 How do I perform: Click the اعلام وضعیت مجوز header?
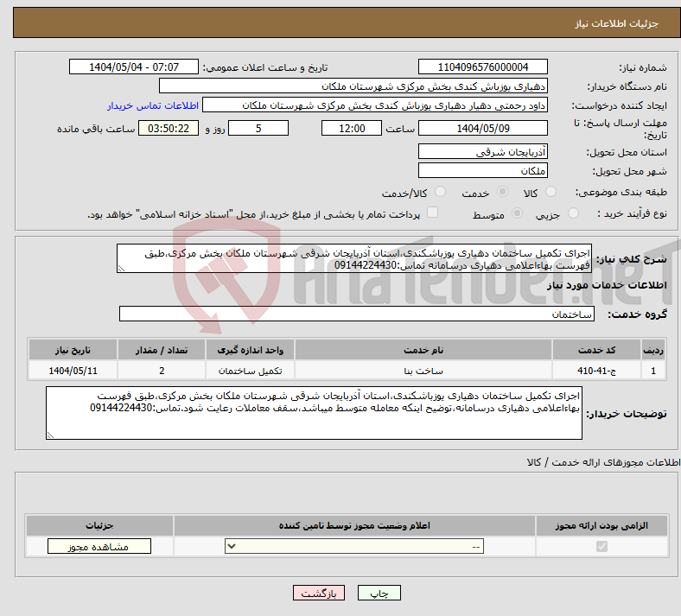click(x=354, y=525)
